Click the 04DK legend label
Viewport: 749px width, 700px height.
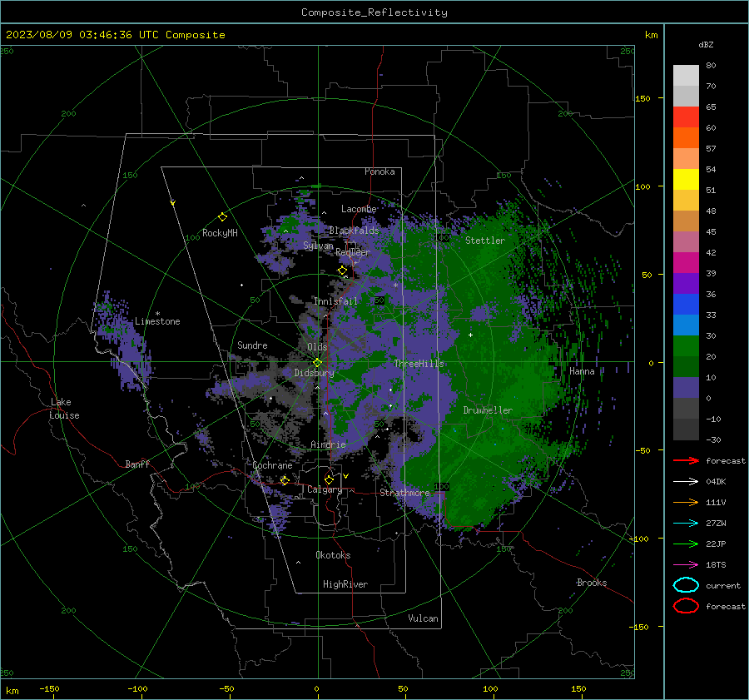coord(716,482)
